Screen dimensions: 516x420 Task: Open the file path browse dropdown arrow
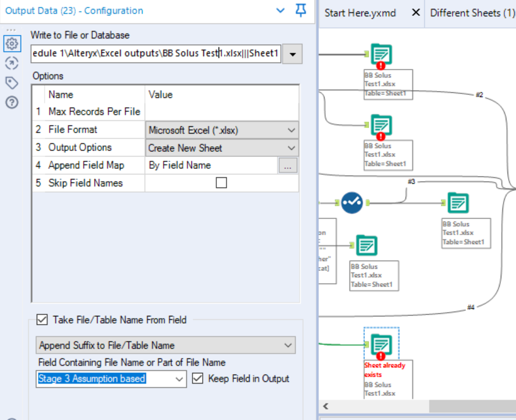pos(293,54)
